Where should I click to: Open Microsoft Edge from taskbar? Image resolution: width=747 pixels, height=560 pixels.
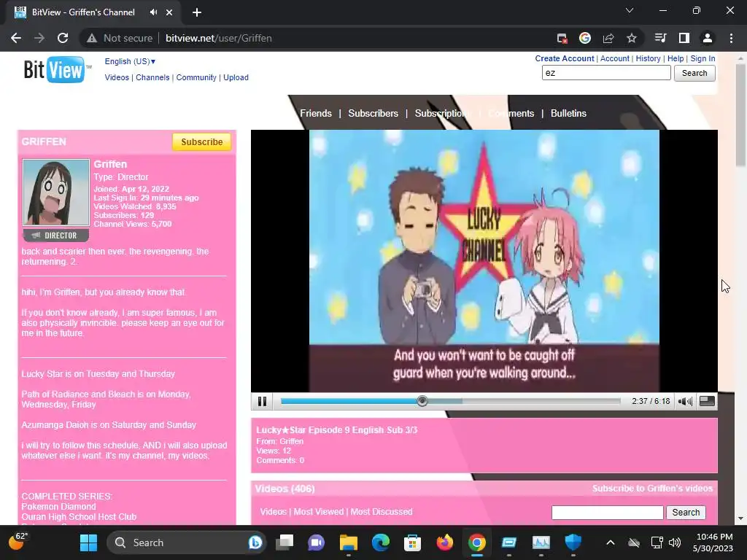pos(380,542)
